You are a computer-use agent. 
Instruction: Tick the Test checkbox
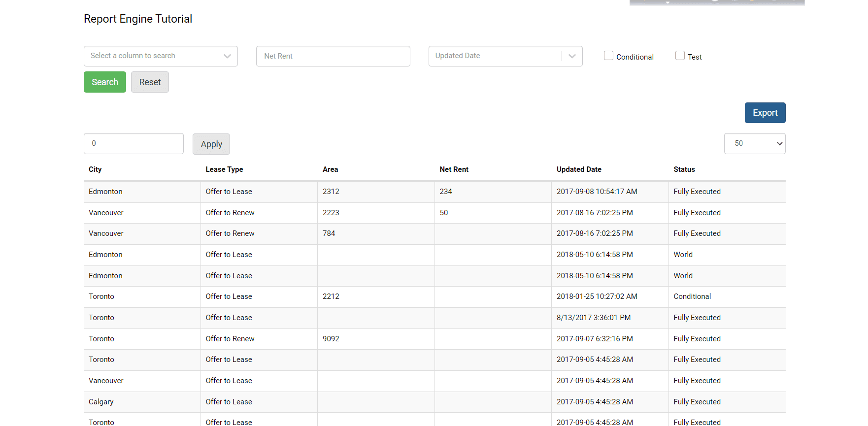(x=680, y=56)
